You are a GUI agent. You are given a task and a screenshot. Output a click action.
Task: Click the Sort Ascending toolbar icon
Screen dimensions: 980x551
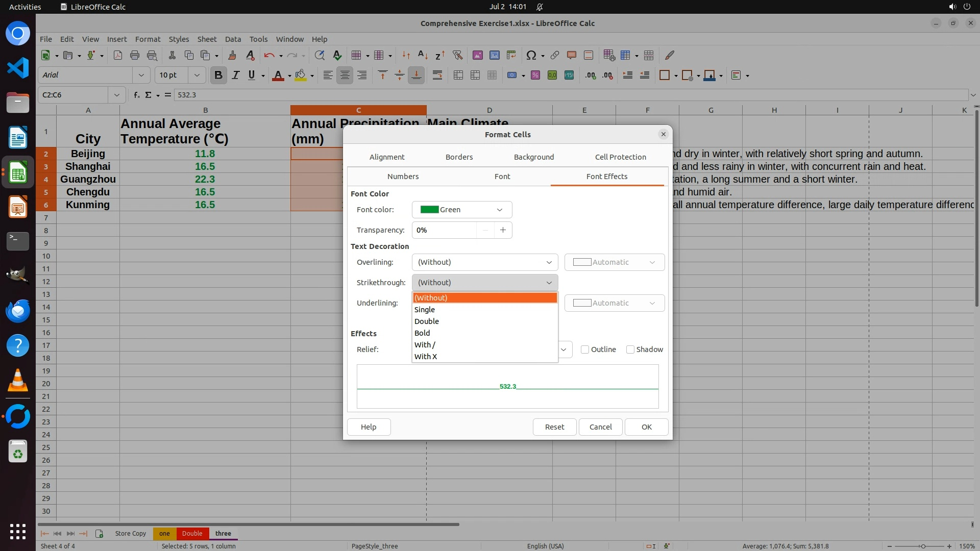click(423, 55)
